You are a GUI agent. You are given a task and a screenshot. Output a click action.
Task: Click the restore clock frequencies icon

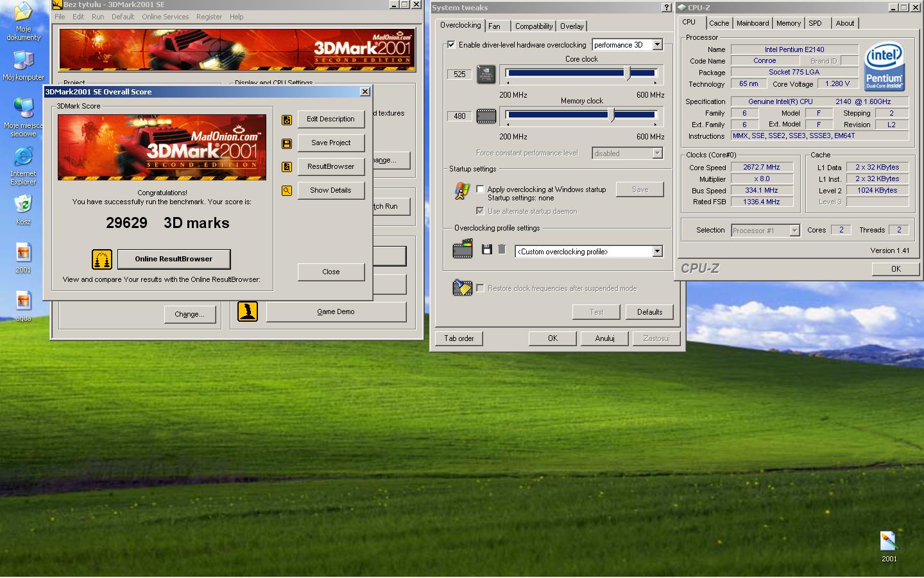coord(462,288)
